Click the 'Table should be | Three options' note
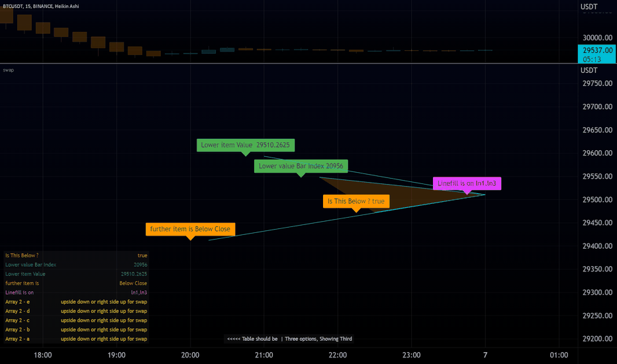Screen dimensions: 617x364 tap(289, 339)
